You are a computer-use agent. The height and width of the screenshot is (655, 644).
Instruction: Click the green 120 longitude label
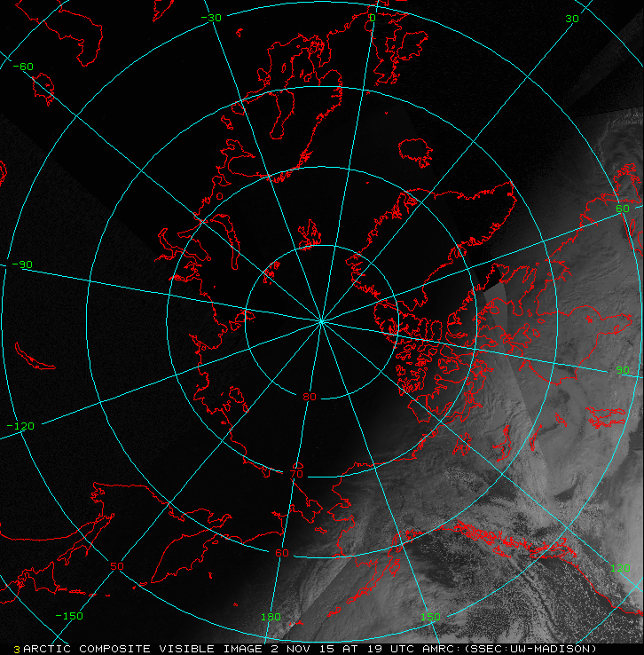(x=620, y=568)
